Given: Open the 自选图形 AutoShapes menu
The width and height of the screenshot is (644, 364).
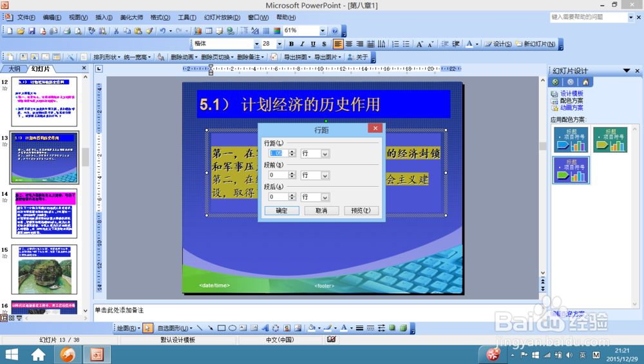Looking at the screenshot, I should (x=175, y=328).
